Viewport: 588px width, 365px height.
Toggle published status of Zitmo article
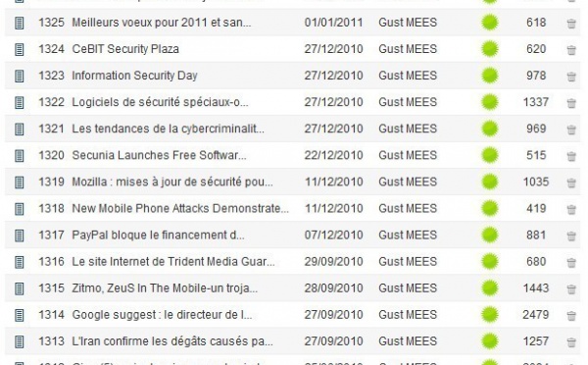pyautogui.click(x=489, y=288)
